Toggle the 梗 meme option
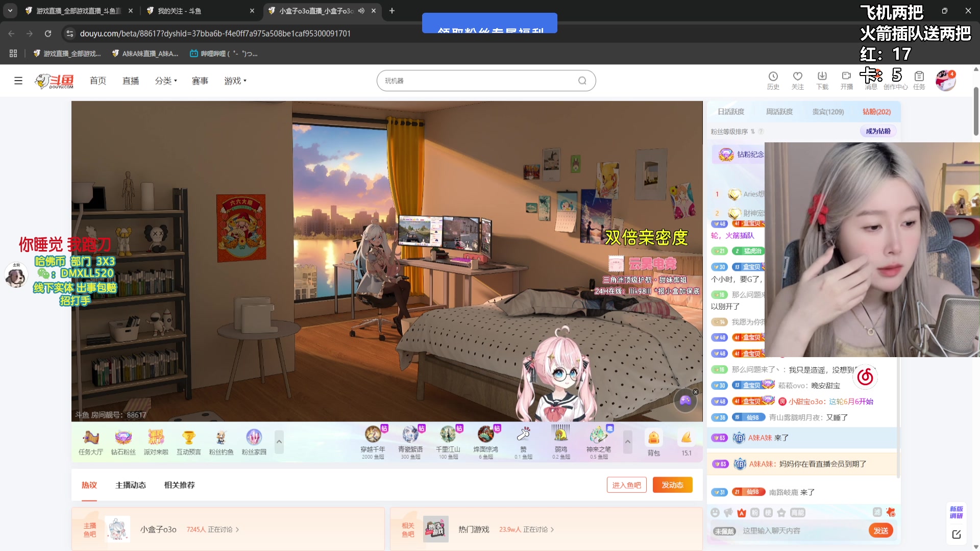The image size is (980, 551). (768, 513)
